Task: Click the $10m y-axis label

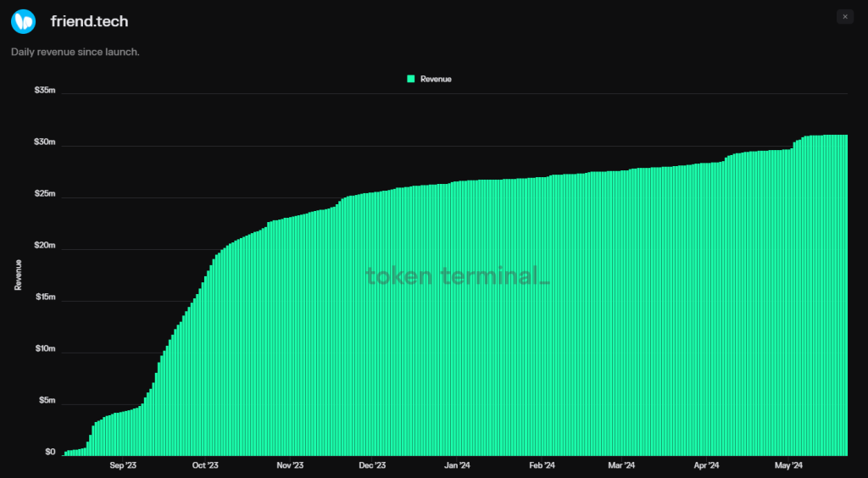Action: click(x=45, y=348)
